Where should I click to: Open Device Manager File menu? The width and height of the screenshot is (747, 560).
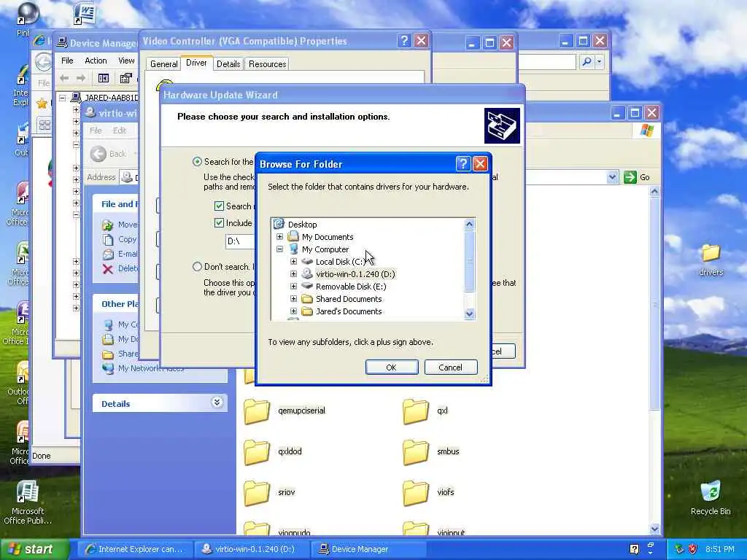[x=67, y=61]
